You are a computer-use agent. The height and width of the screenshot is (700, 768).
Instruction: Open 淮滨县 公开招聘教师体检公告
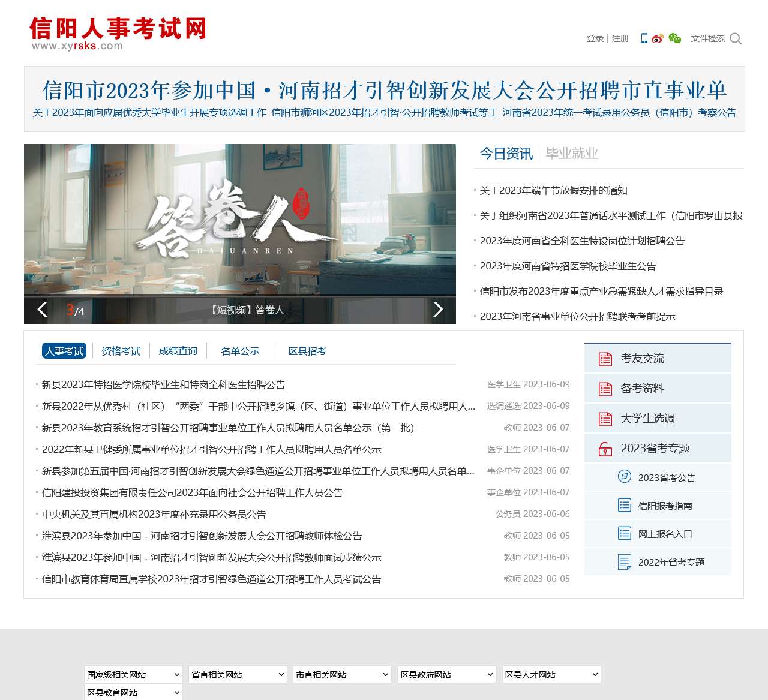202,536
